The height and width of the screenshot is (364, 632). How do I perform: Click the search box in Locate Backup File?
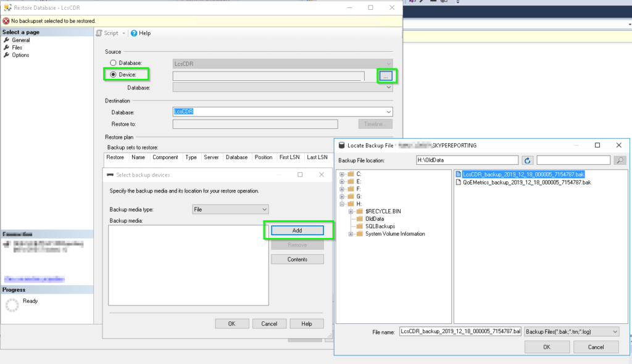point(573,160)
